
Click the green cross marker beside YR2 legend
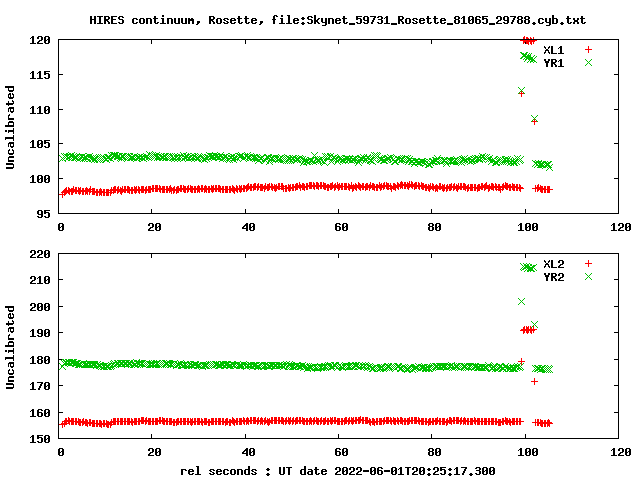tap(588, 276)
